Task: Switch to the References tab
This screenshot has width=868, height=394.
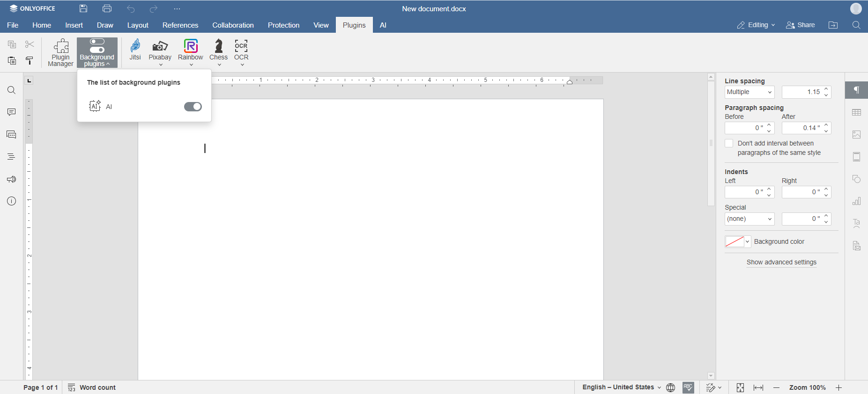Action: coord(180,25)
